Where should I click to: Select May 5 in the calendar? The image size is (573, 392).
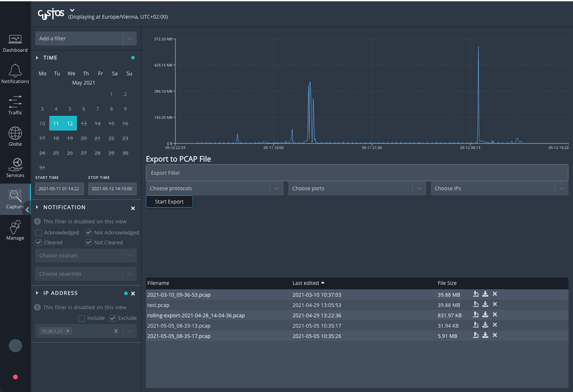(x=70, y=109)
